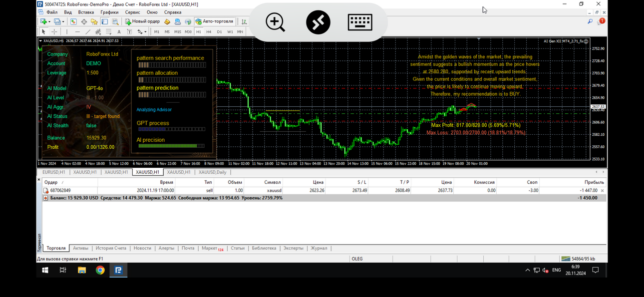Open the История Счета terminal tab
This screenshot has width=644, height=297.
click(x=111, y=248)
